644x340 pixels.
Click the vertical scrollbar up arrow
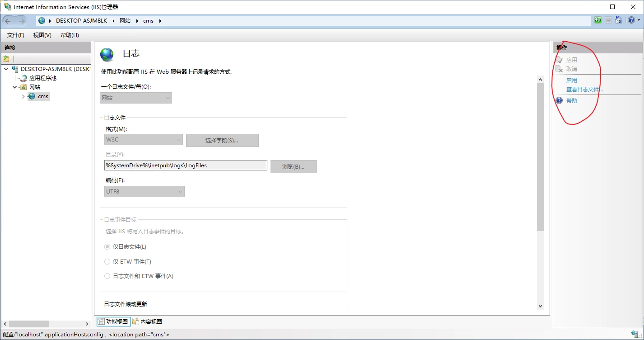click(x=540, y=80)
